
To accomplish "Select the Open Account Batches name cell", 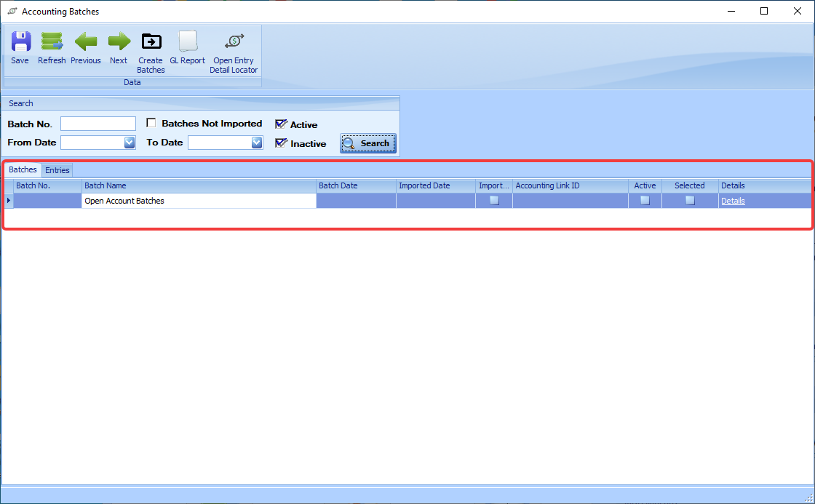I will tap(199, 201).
